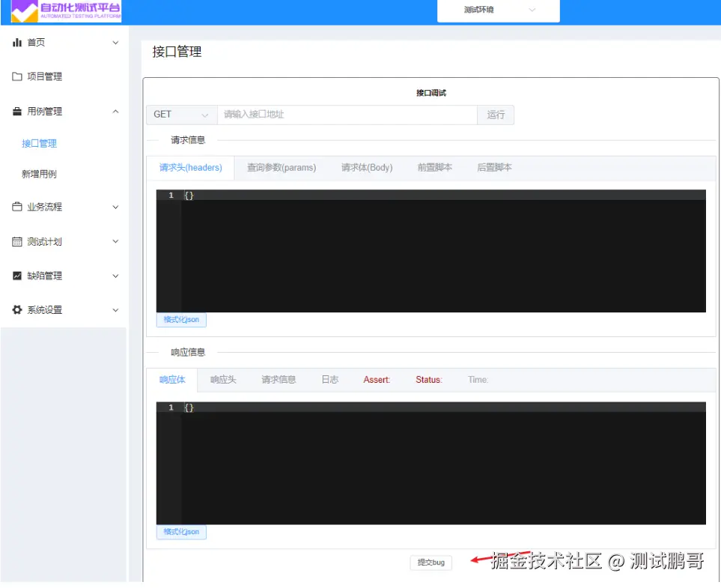The height and width of the screenshot is (588, 721).
Task: Switch to 响应体 tab
Action: [x=172, y=380]
